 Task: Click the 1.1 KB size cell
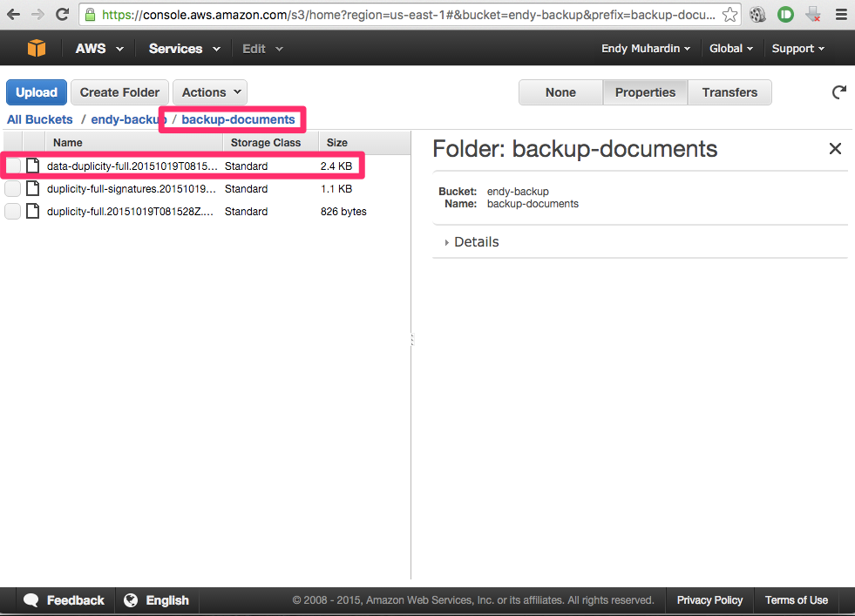point(336,188)
